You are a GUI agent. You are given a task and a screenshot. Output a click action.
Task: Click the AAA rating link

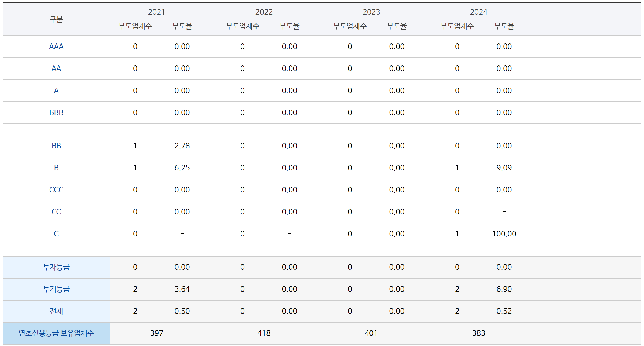56,46
